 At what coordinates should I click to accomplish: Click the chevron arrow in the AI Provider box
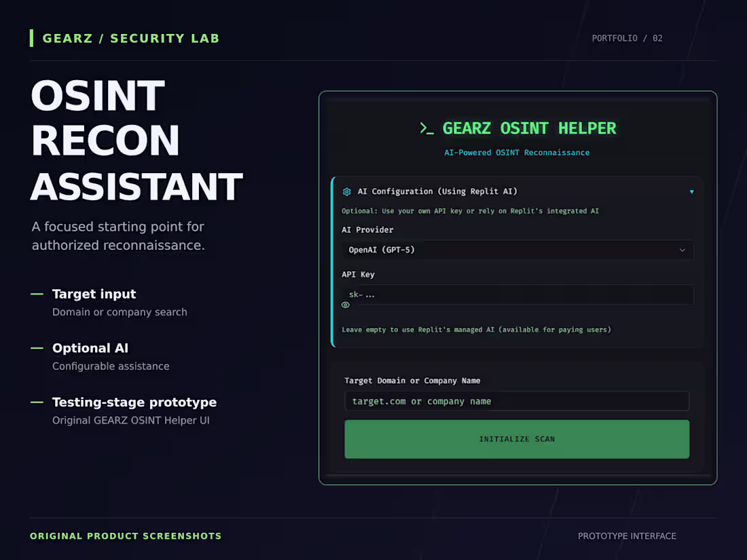coord(682,250)
